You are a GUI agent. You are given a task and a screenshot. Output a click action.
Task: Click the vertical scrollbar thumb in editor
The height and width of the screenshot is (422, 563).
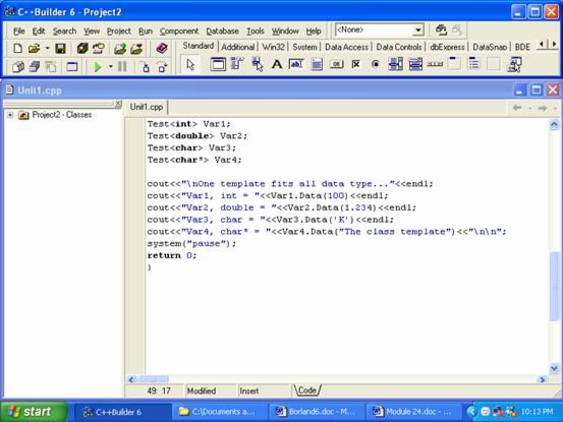click(554, 286)
